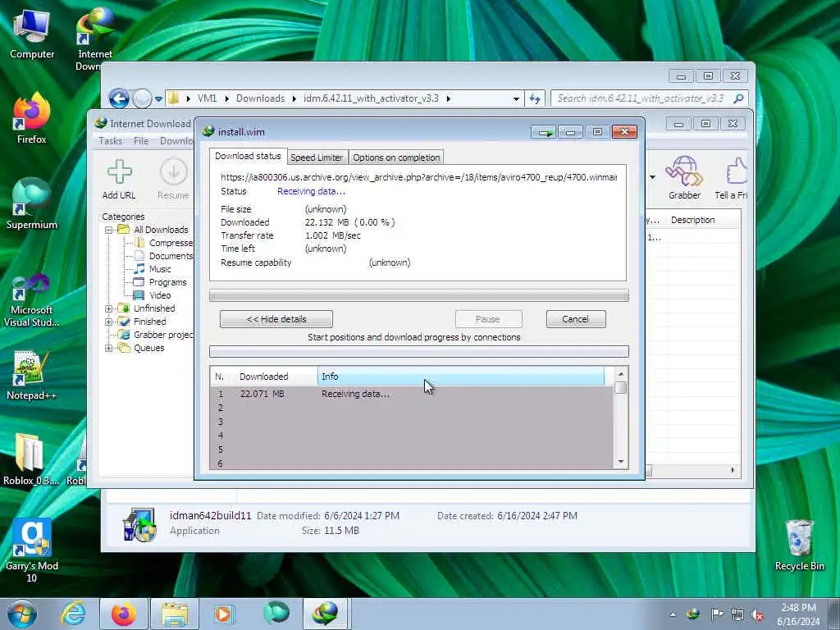Show hidden system tray icons
This screenshot has width=840, height=630.
click(673, 614)
